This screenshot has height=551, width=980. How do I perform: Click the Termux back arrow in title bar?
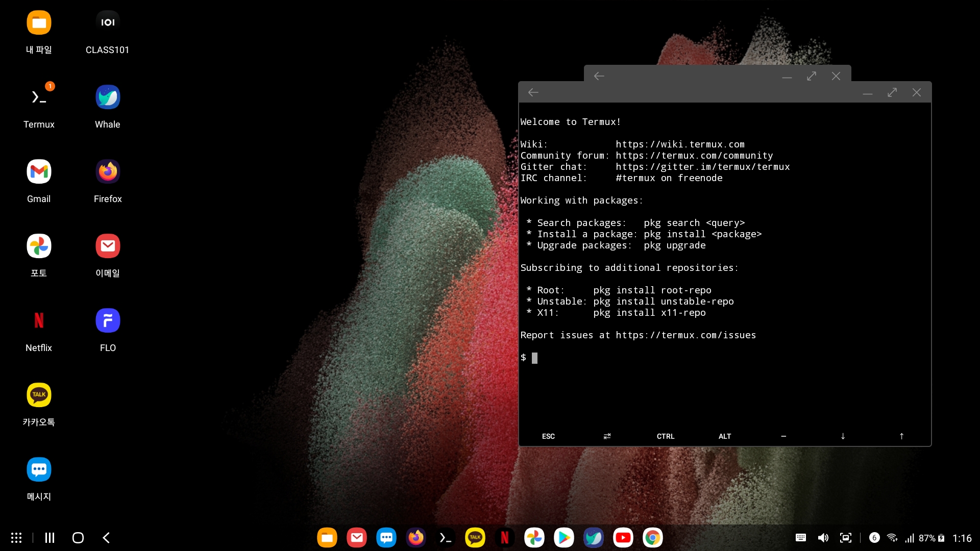[533, 92]
